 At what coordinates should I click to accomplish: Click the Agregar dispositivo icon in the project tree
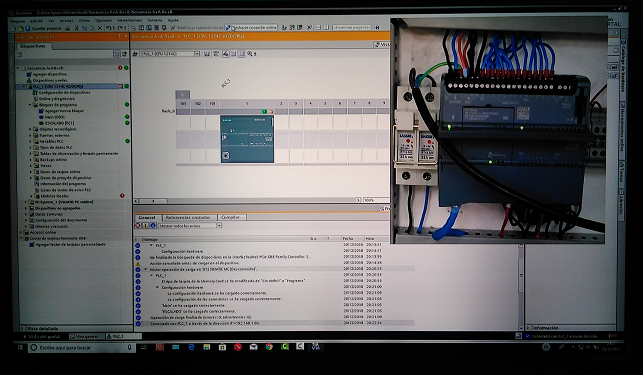tap(29, 74)
